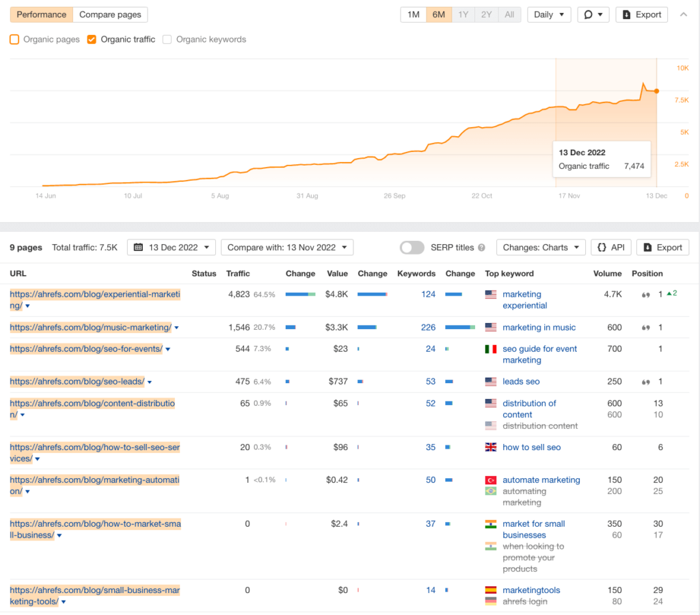The width and height of the screenshot is (700, 615).
Task: Switch to the Compare pages tab
Action: click(x=111, y=14)
